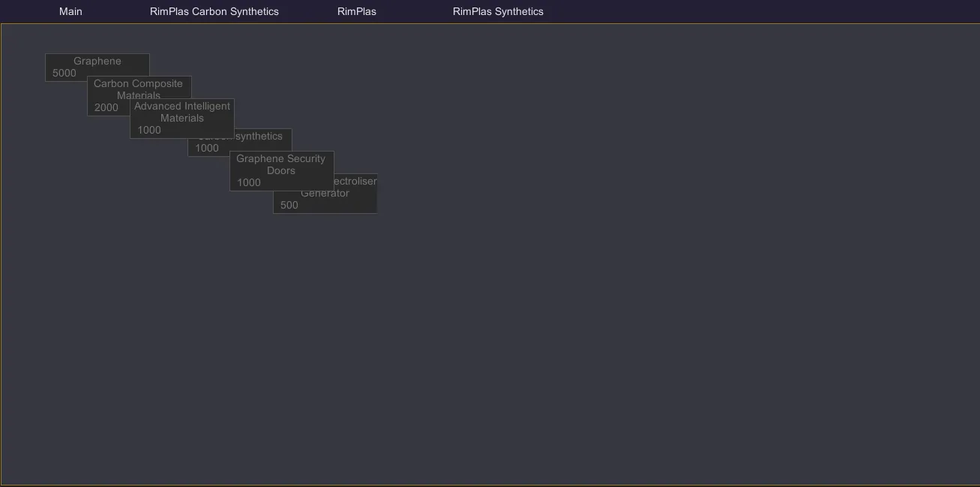Go to the RimPlas Synthetics tab
The image size is (980, 487).
pos(498,11)
